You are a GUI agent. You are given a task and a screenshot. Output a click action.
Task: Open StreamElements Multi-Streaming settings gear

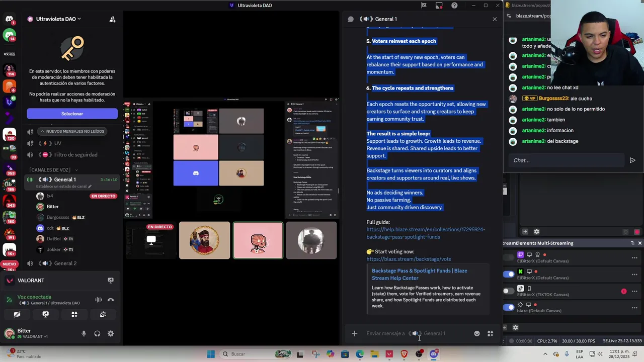[515, 327]
